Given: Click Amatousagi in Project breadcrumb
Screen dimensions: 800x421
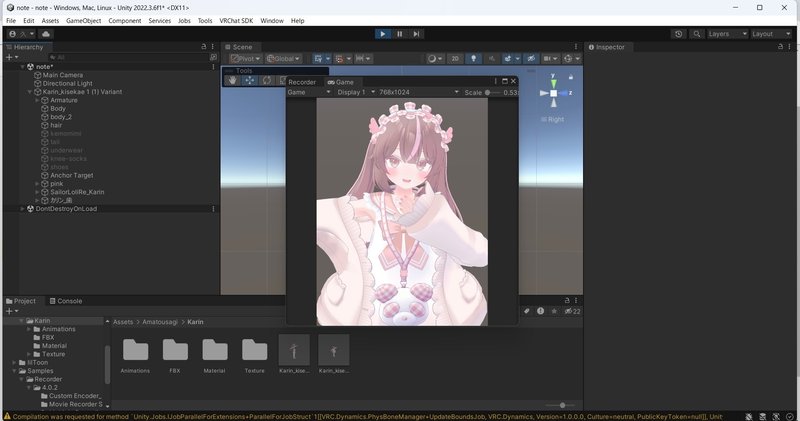Looking at the screenshot, I should tap(160, 322).
